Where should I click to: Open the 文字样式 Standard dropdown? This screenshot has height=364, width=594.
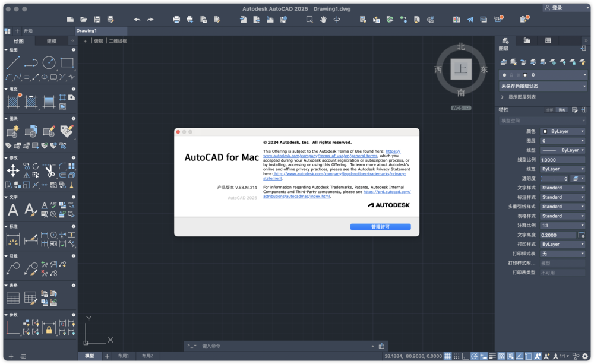[x=563, y=188]
